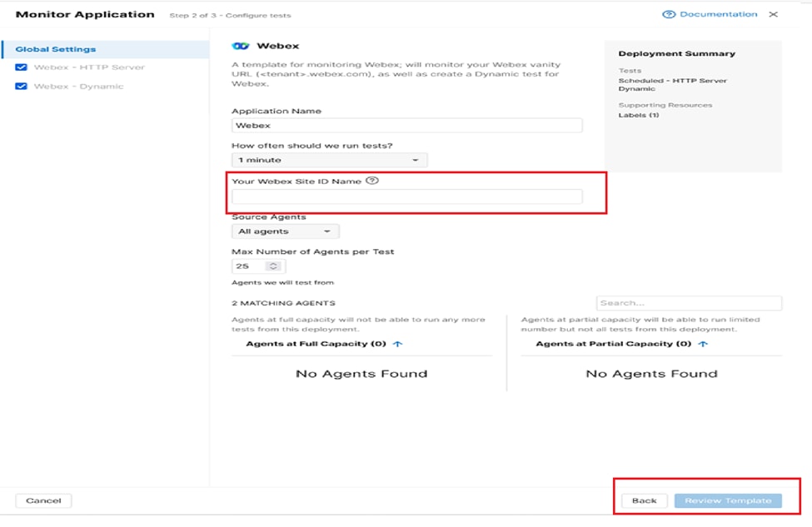Click the Agents at Partial Capacity header
The height and width of the screenshot is (527, 812).
point(614,344)
